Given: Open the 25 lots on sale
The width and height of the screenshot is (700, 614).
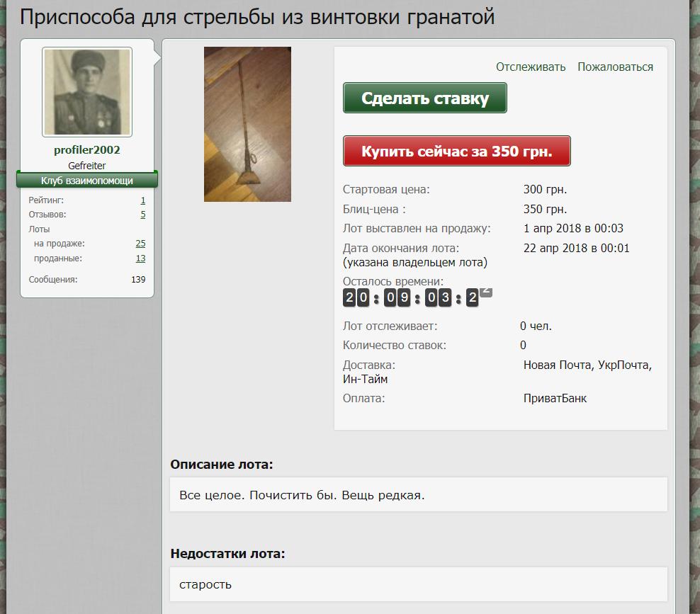Looking at the screenshot, I should pos(140,244).
